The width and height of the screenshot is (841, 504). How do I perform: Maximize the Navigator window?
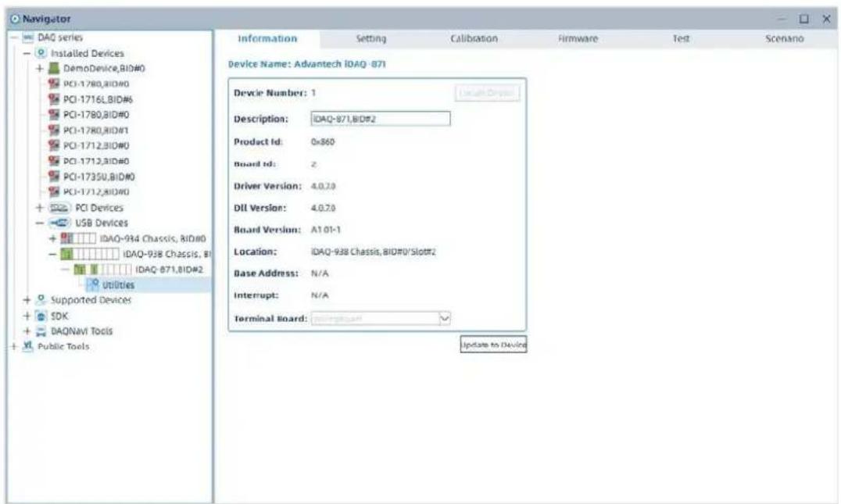pyautogui.click(x=804, y=19)
